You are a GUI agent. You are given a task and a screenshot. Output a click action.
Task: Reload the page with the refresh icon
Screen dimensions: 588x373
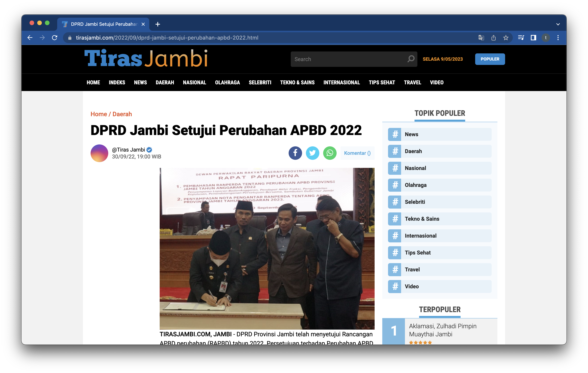pyautogui.click(x=55, y=38)
